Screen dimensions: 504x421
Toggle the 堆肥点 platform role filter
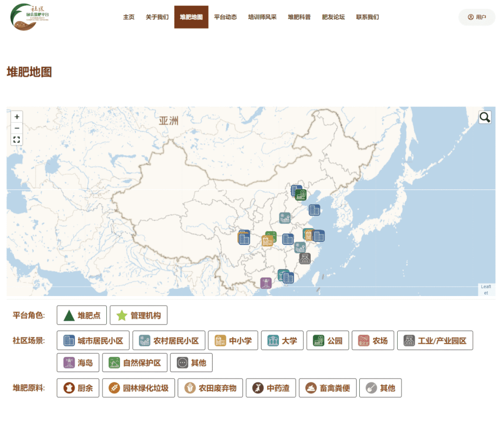click(x=82, y=315)
